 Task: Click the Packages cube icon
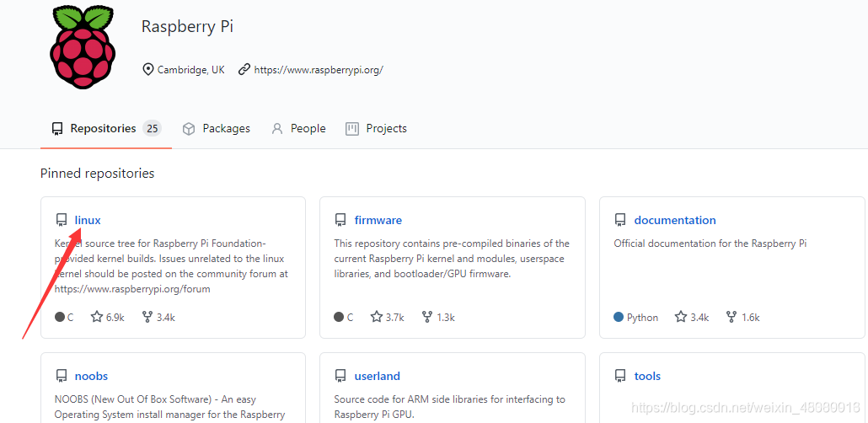[189, 129]
